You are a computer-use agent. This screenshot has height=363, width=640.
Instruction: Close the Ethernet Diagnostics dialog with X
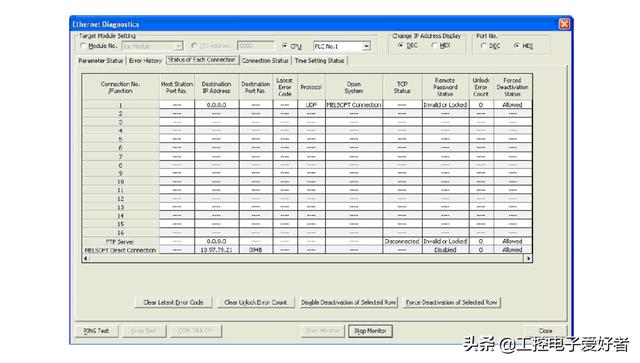(x=564, y=24)
